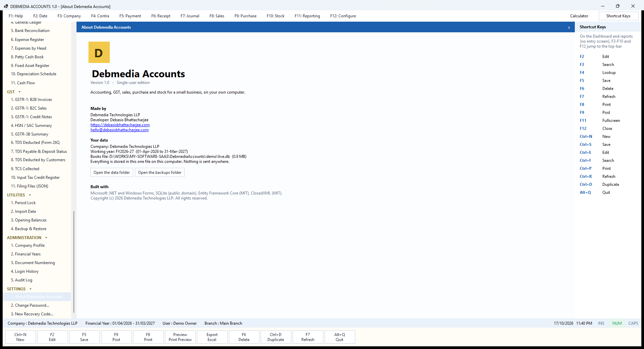Image resolution: width=644 pixels, height=349 pixels.
Task: Click the Print Preview bottom button
Action: [180, 337]
